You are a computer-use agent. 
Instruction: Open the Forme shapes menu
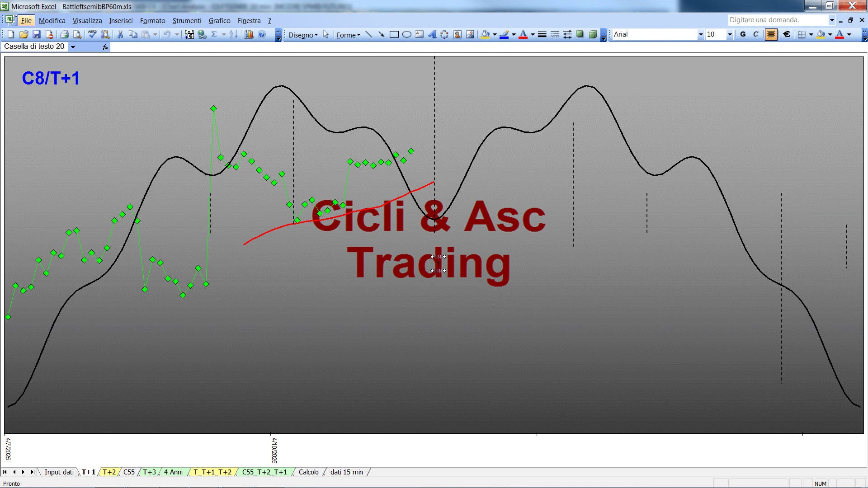click(x=348, y=35)
